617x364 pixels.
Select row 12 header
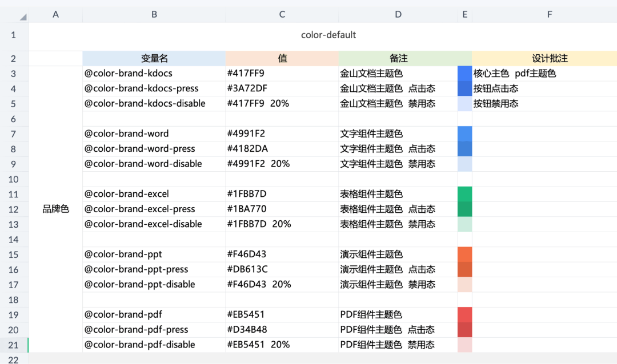tap(14, 209)
